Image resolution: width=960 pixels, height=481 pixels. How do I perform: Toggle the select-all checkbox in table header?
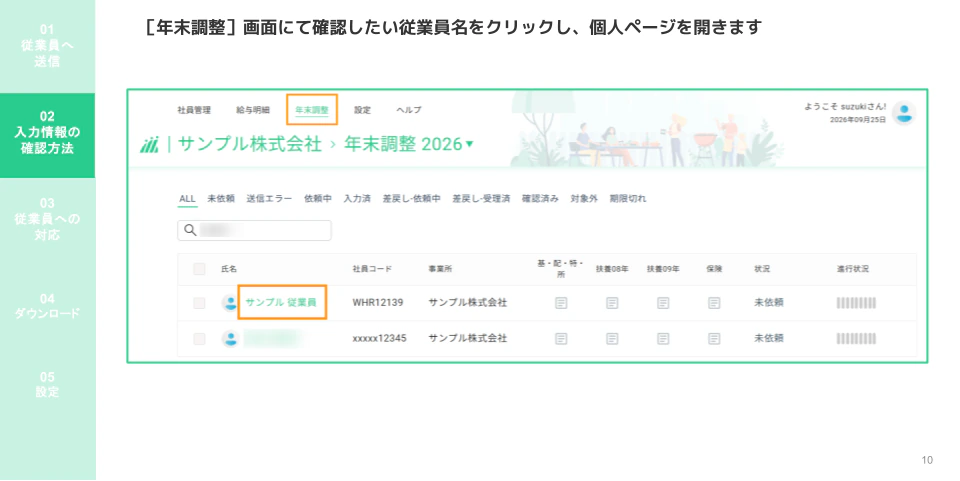[199, 269]
